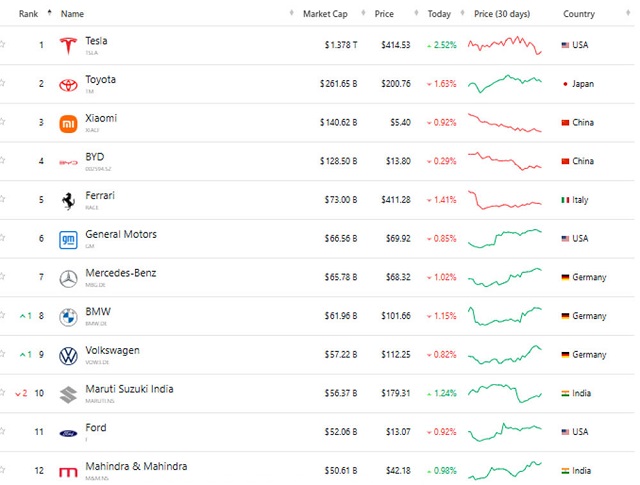The image size is (640, 485).
Task: Click the Tesla logo icon
Action: click(68, 46)
